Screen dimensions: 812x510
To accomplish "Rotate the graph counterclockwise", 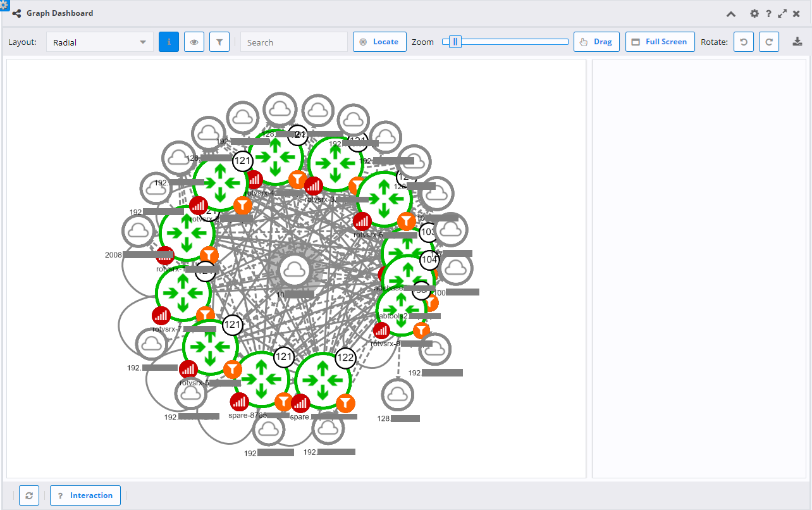I will tap(743, 42).
